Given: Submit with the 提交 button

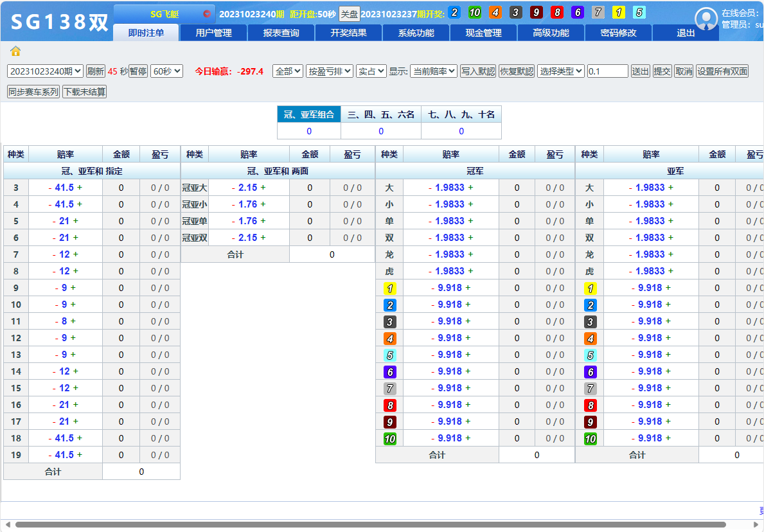Looking at the screenshot, I should (662, 71).
